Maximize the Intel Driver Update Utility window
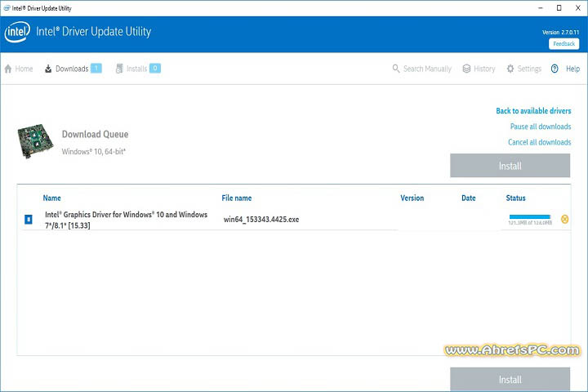This screenshot has height=392, width=588. [x=559, y=8]
